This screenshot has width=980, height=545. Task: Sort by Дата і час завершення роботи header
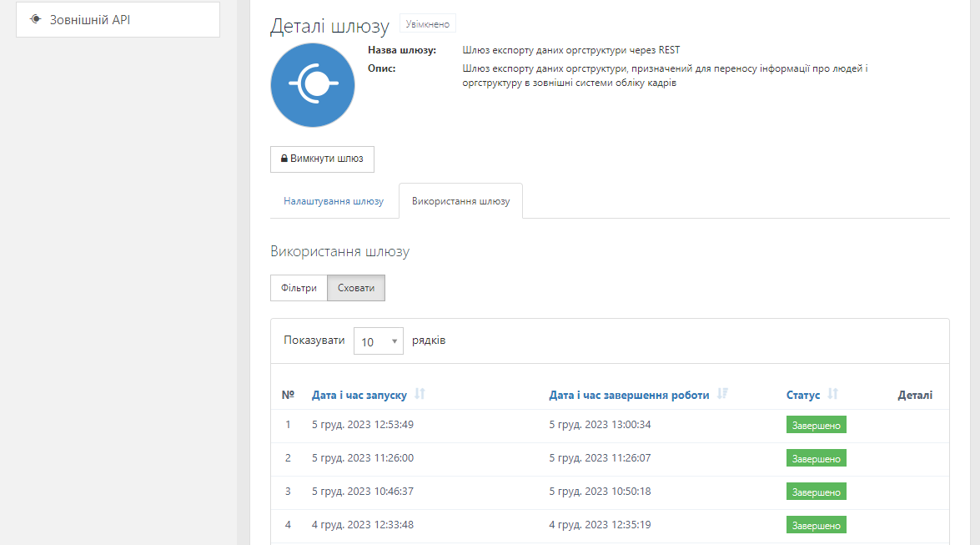point(629,395)
